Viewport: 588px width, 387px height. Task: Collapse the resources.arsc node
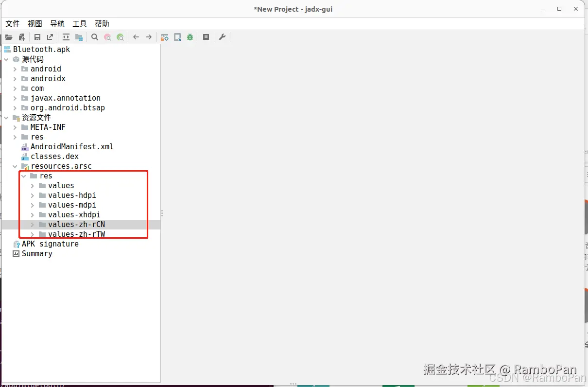point(15,166)
